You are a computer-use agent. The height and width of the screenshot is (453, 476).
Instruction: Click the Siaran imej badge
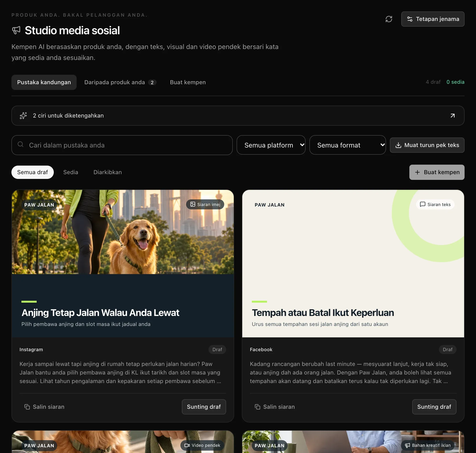205,205
